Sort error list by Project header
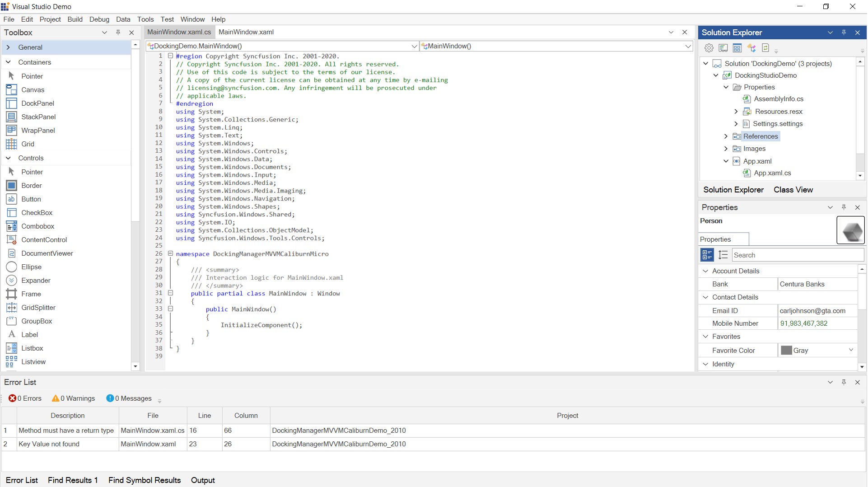The height and width of the screenshot is (487, 868). pos(568,416)
